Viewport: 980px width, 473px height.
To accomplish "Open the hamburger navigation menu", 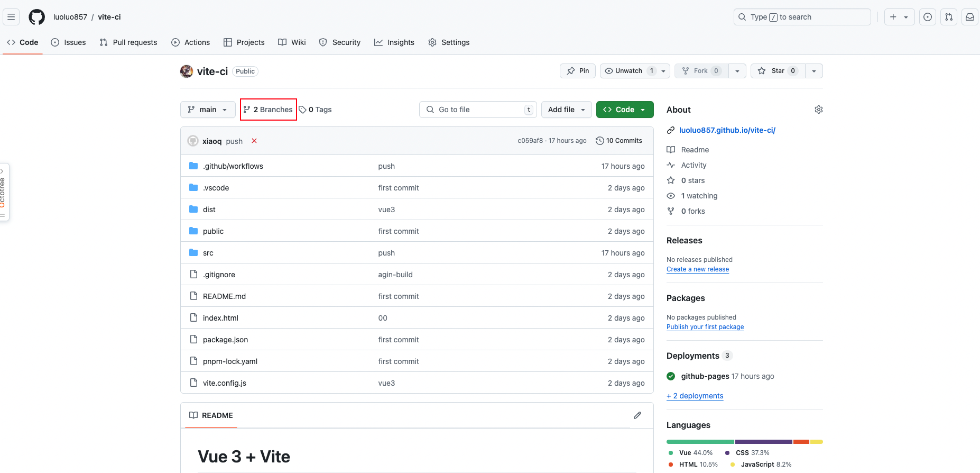I will tap(11, 17).
